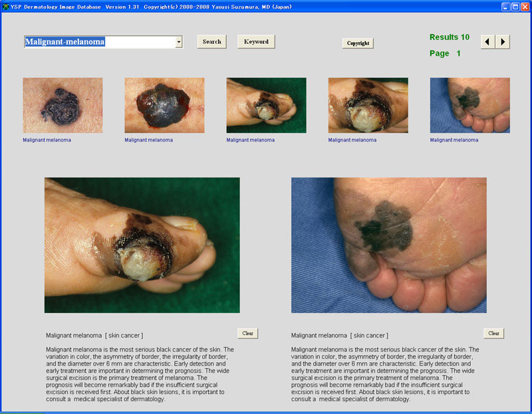This screenshot has width=532, height=414.
Task: Click the Keyword button
Action: 256,42
